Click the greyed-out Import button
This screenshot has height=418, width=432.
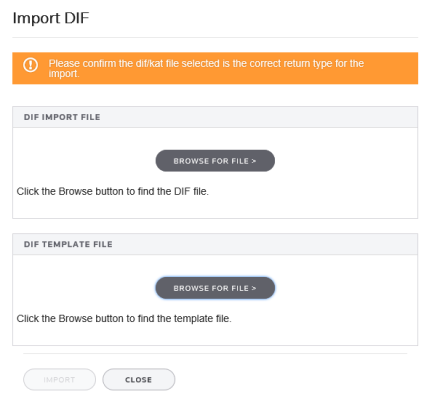tap(59, 379)
